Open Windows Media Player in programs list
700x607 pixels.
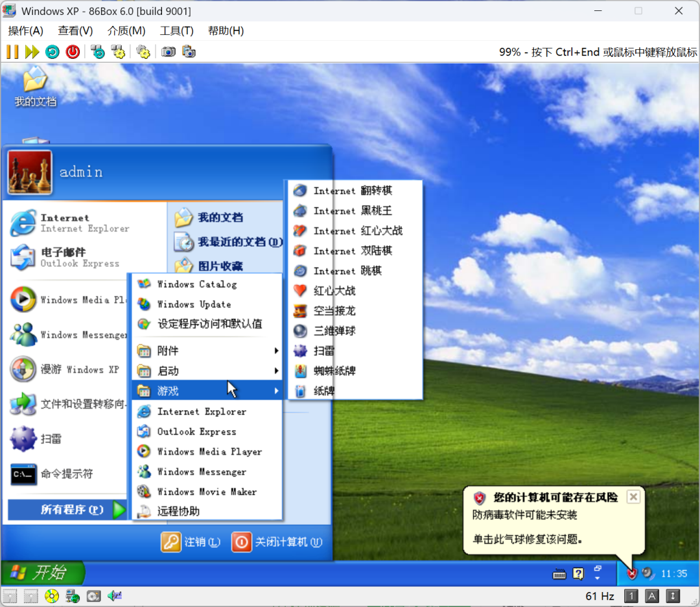pos(207,452)
